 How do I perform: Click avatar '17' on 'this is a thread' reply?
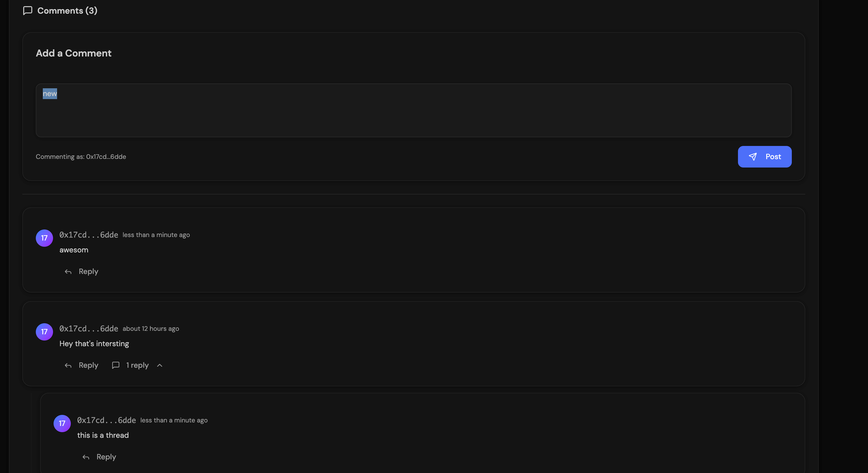pos(62,423)
